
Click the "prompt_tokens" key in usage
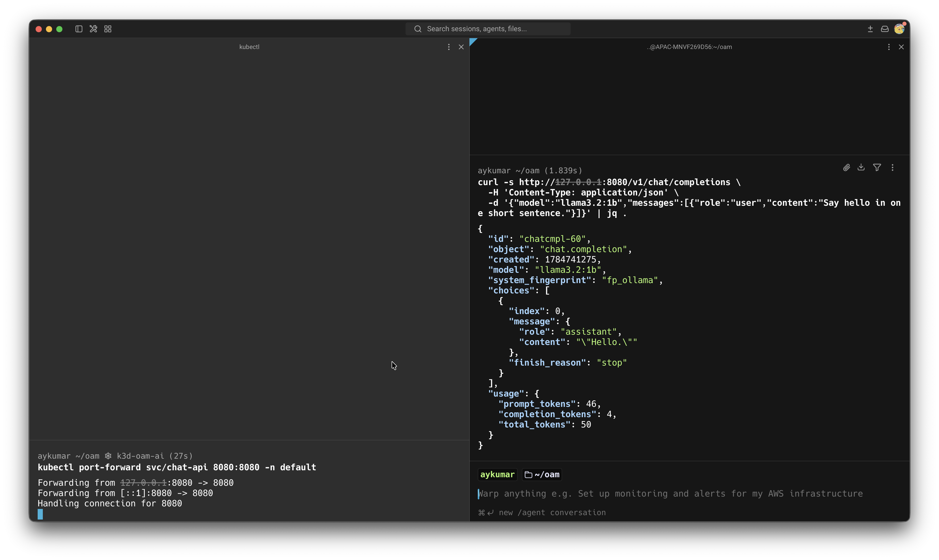click(x=537, y=404)
